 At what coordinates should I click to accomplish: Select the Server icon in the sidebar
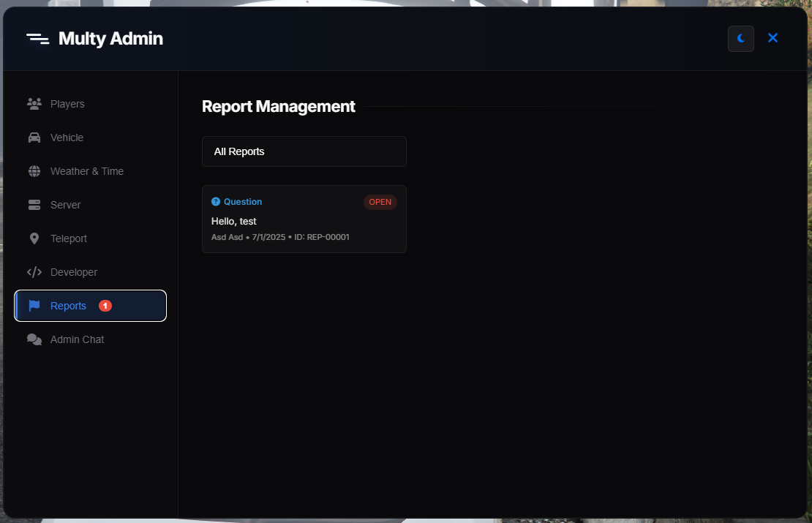34,205
